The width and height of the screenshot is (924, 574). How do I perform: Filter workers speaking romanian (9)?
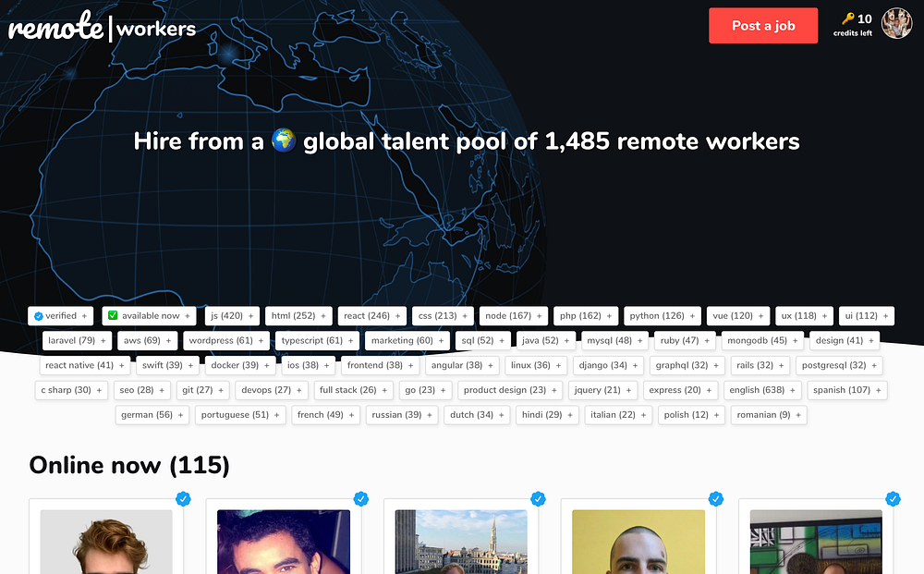tap(769, 415)
